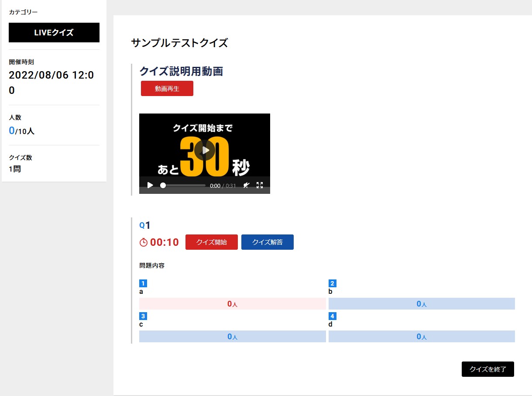
Task: Click answer number 3 badge icon
Action: [x=143, y=316]
